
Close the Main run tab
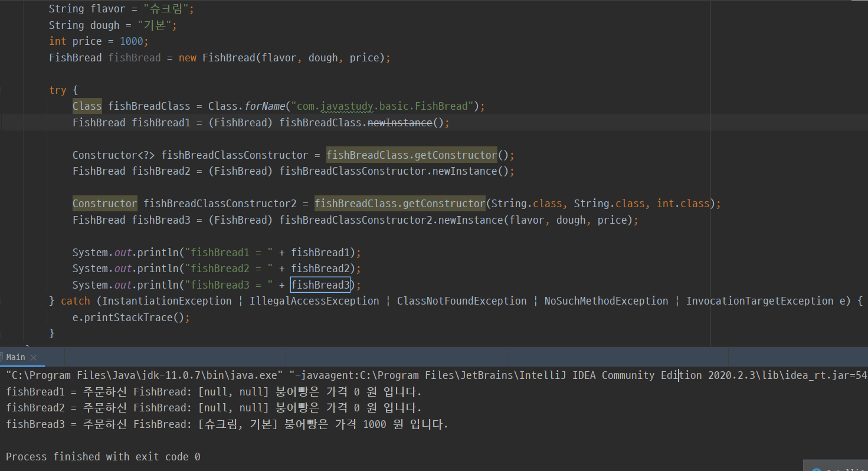34,358
